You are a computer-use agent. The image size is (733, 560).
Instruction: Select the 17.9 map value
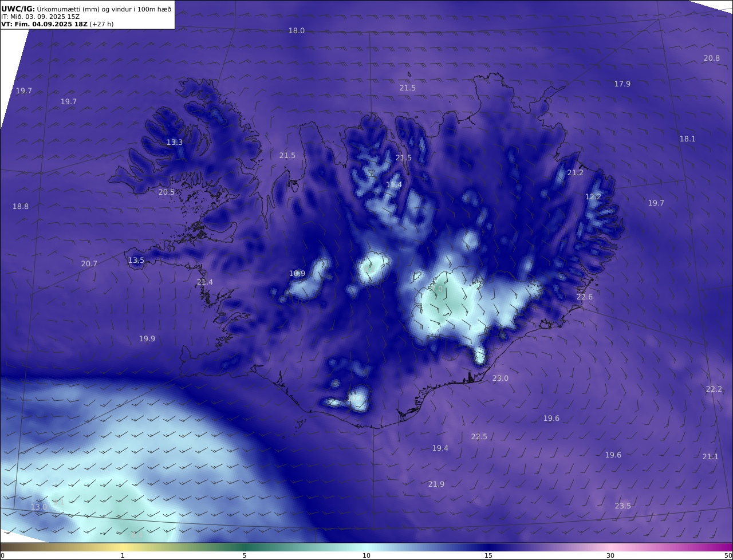click(x=622, y=84)
